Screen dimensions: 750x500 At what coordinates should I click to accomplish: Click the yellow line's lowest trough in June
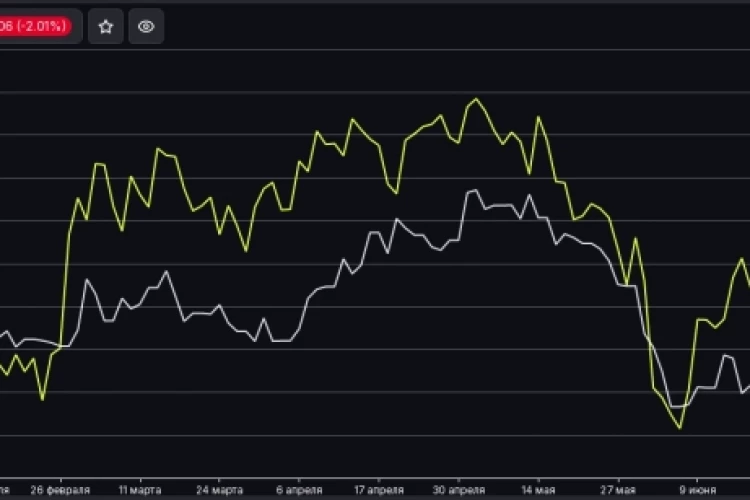click(680, 428)
